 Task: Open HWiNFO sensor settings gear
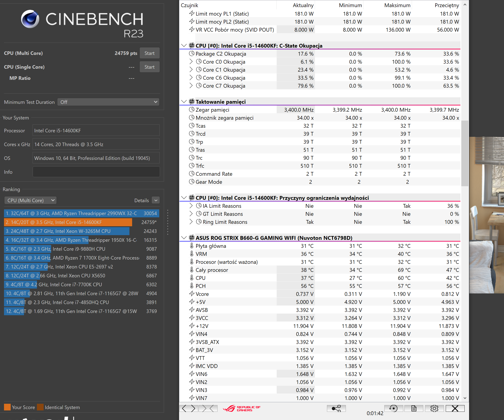coord(434,408)
